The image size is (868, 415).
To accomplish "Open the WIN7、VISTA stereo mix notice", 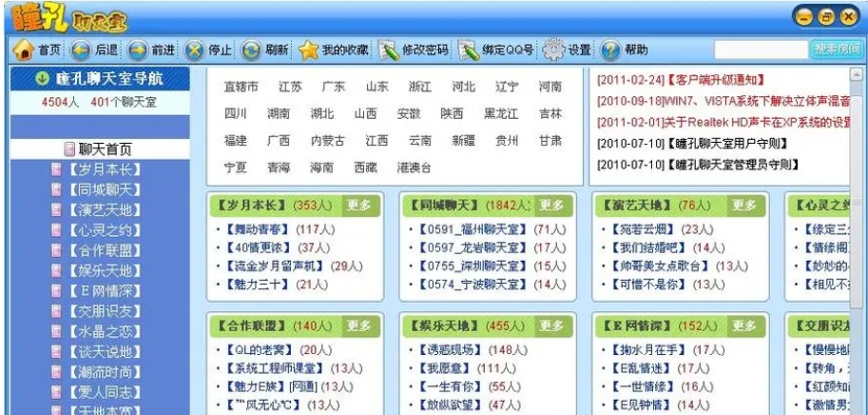I will click(x=723, y=102).
